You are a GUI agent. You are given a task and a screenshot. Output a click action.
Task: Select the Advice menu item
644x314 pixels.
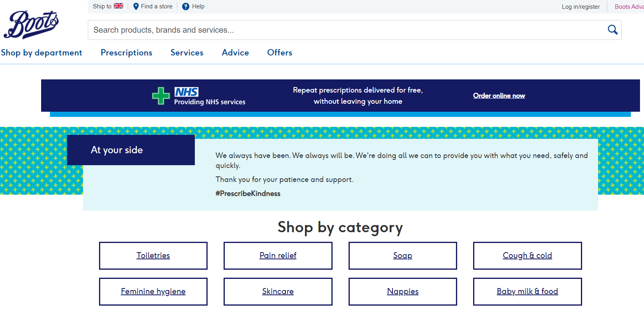click(x=235, y=53)
